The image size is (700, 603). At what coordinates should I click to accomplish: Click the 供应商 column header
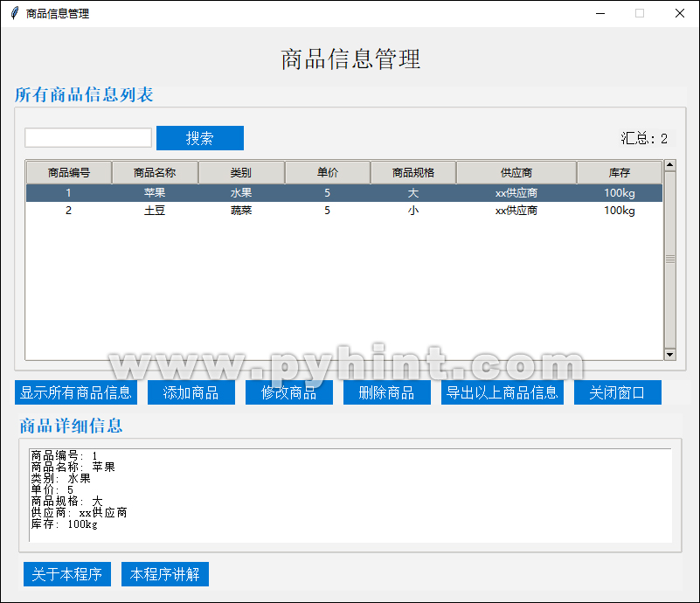(516, 172)
